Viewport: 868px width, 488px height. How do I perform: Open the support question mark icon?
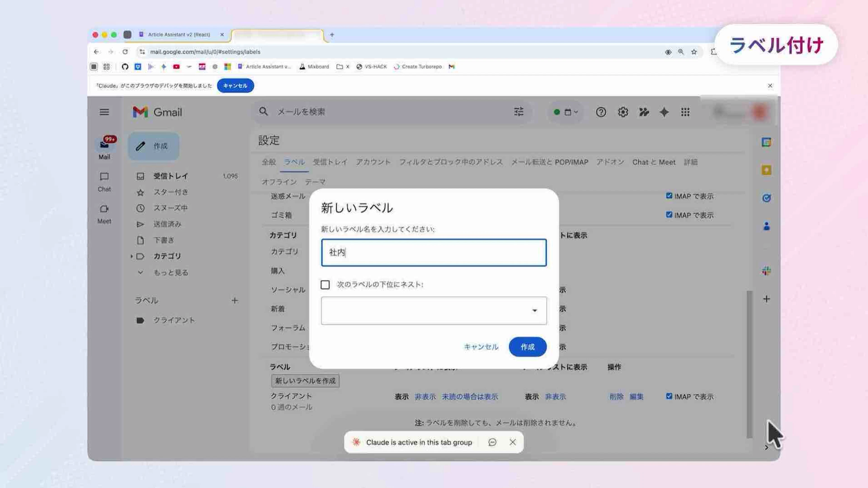pyautogui.click(x=601, y=112)
